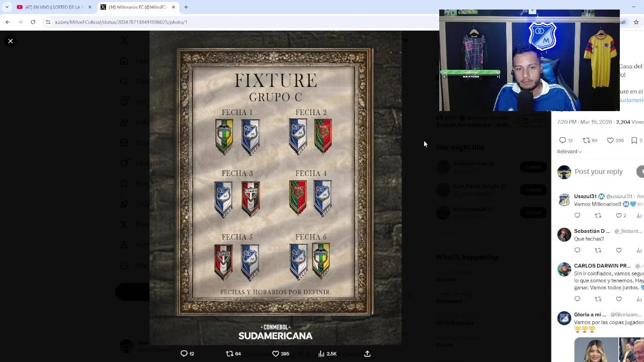Focus the Post your reply field

click(x=599, y=171)
